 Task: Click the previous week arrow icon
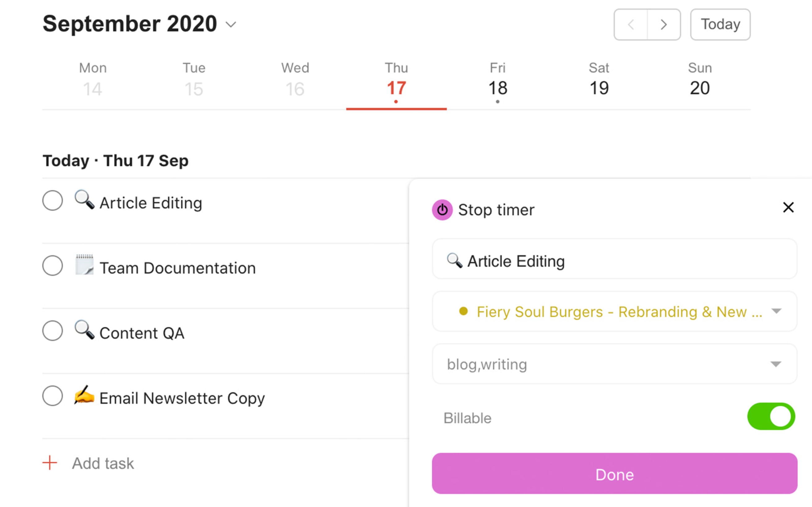point(631,25)
